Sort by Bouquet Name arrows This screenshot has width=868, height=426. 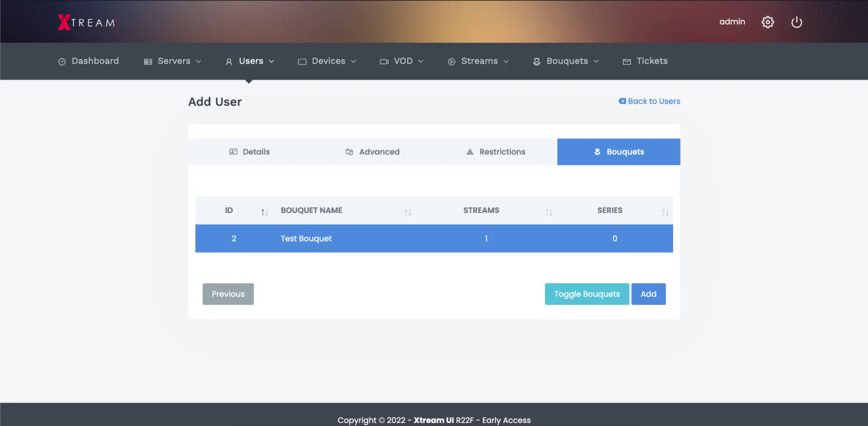click(x=408, y=213)
